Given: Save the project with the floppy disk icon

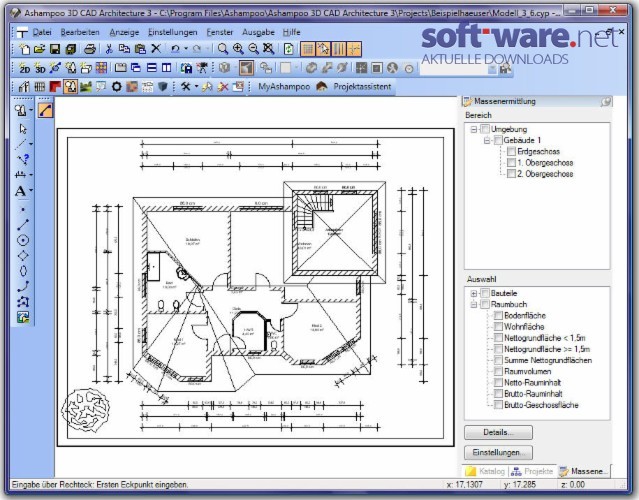Looking at the screenshot, I should [55, 49].
